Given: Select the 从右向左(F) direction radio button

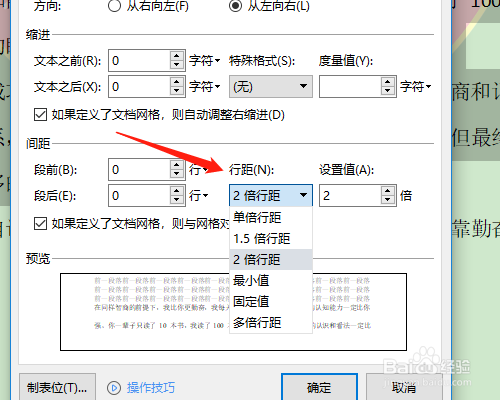Looking at the screenshot, I should [114, 6].
